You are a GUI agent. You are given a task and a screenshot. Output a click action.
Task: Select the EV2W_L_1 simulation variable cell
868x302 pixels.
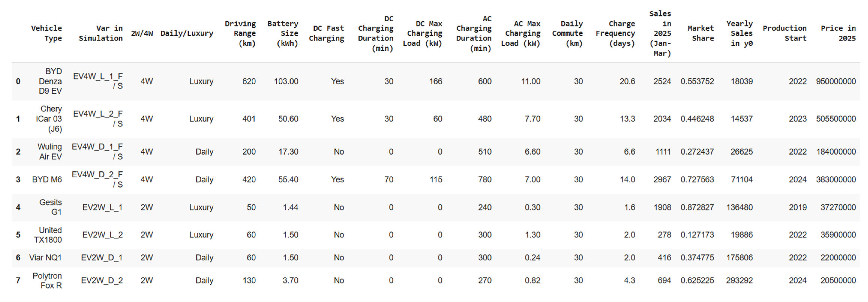pyautogui.click(x=102, y=207)
